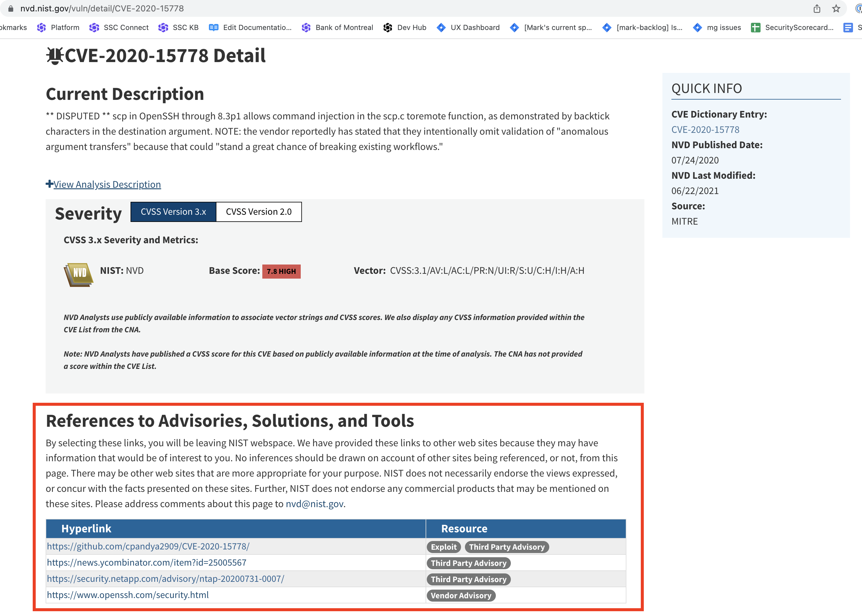This screenshot has width=862, height=616.
Task: Open the UX Dashboard bookmark
Action: [475, 27]
